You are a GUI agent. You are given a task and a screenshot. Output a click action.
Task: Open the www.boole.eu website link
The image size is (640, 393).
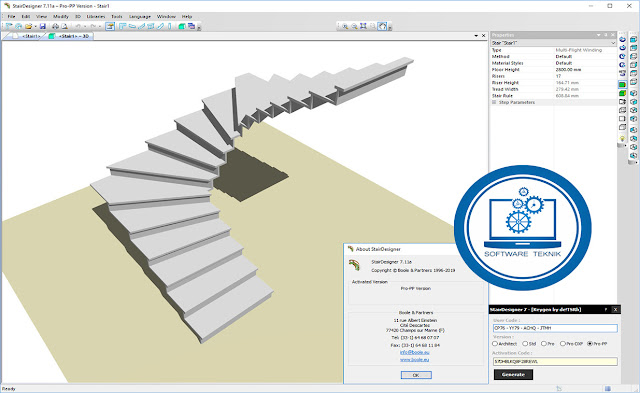pos(414,360)
